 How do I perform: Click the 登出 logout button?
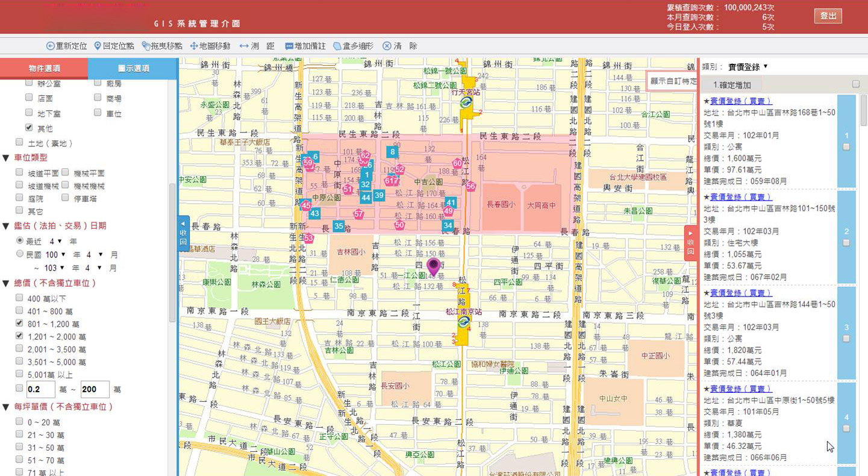[x=828, y=16]
